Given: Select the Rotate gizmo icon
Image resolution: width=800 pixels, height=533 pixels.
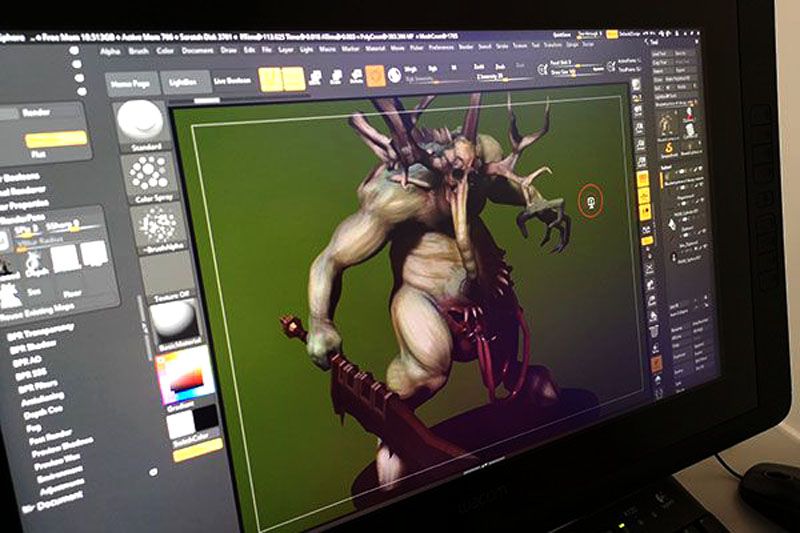Looking at the screenshot, I should (x=356, y=76).
